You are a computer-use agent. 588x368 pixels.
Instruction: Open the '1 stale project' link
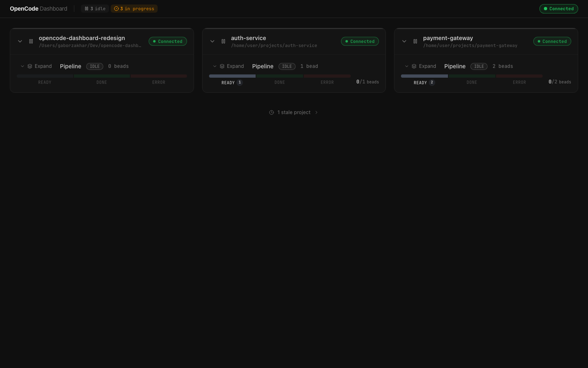(x=294, y=112)
